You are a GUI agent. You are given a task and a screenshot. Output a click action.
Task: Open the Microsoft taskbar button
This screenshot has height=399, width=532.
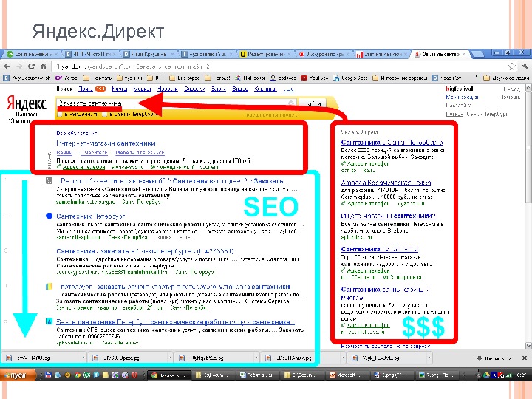click(347, 375)
